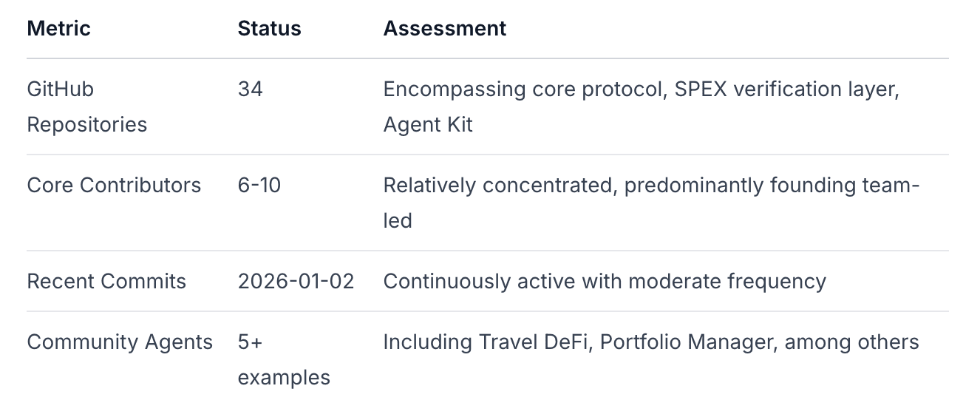Viewport: 980px width, 417px height.
Task: Select the Recent Commits metric cell
Action: pos(106,281)
